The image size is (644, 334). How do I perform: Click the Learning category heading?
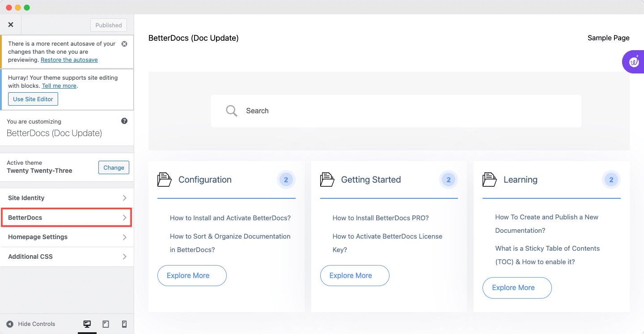pos(521,180)
